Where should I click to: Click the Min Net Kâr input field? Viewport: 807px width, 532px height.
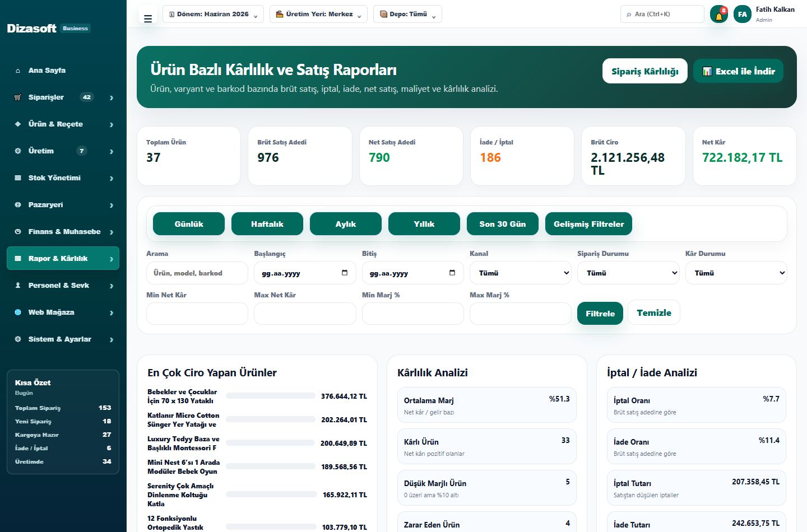point(197,314)
